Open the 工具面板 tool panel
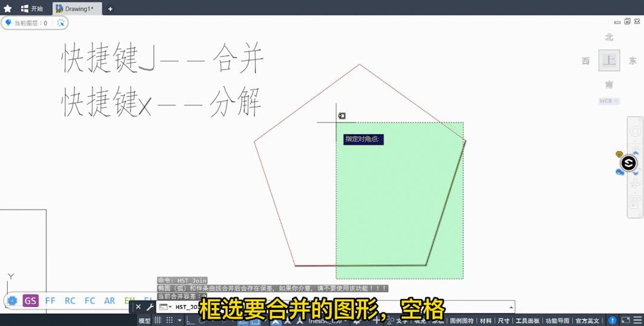 pos(528,321)
